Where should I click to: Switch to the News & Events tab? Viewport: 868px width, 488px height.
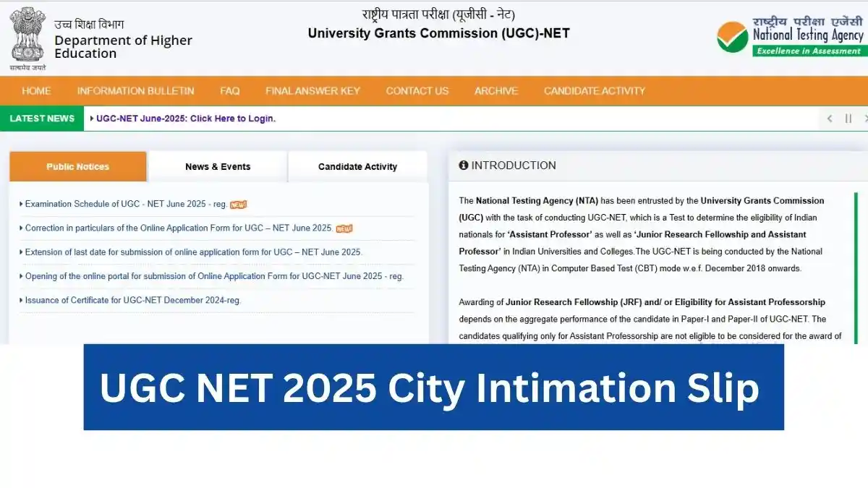[x=218, y=166]
